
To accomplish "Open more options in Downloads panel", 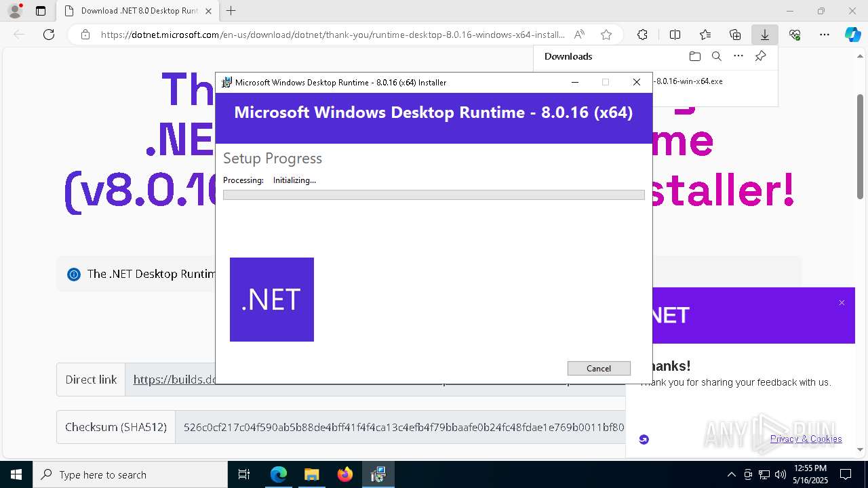I will [x=738, y=56].
